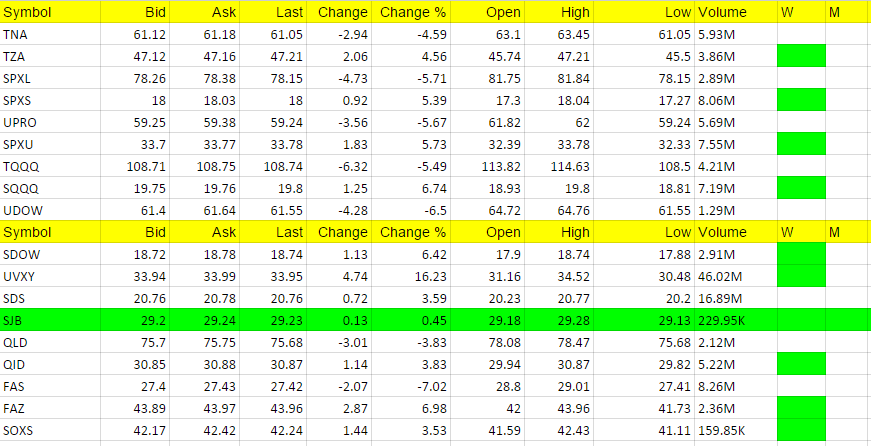871x446 pixels.
Task: Select the SQQQ symbol cell
Action: click(50, 188)
